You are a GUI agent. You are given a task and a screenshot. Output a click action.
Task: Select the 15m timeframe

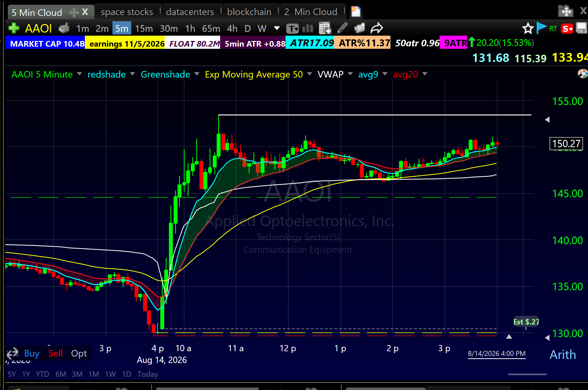(x=144, y=29)
